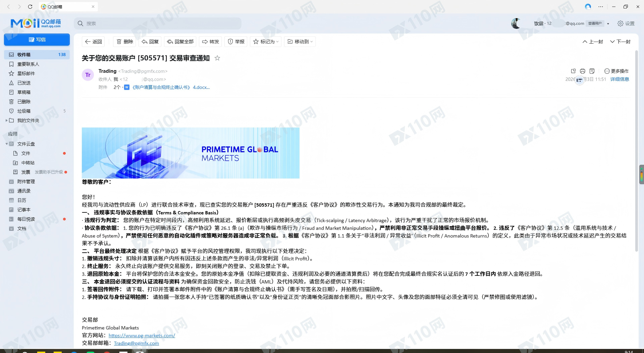This screenshot has width=644, height=353.
Task: Open 设置 settings
Action: (x=626, y=23)
